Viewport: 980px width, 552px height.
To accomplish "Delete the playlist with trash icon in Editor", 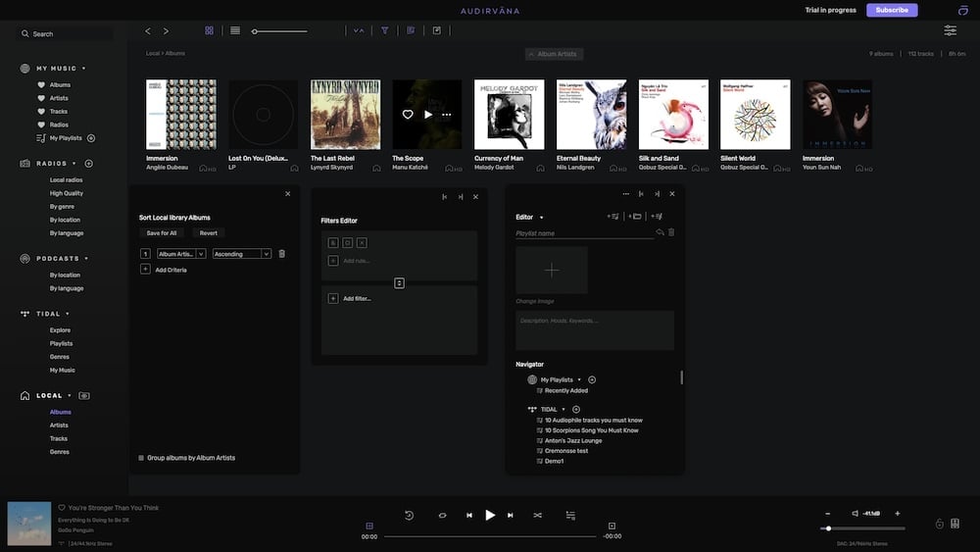I will (x=671, y=232).
